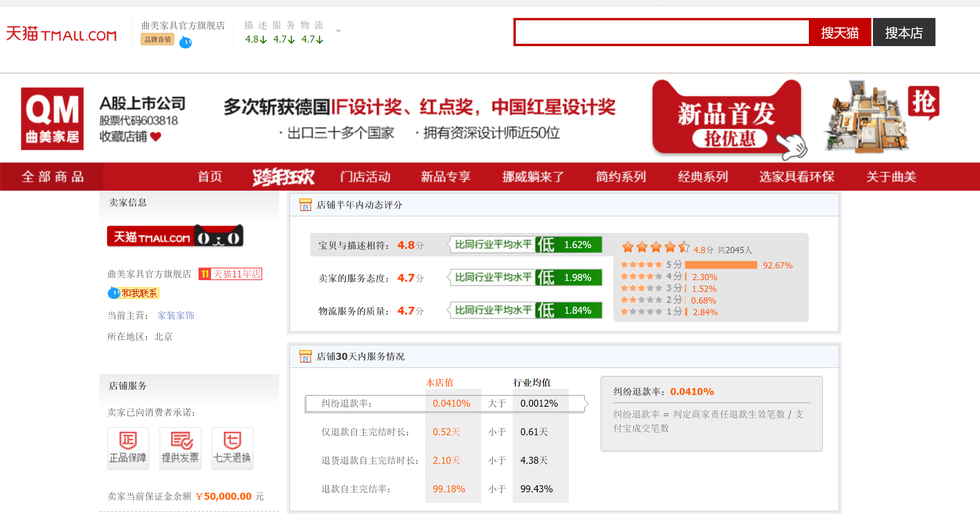
Task: Open the 全部商品 category menu
Action: tap(52, 177)
